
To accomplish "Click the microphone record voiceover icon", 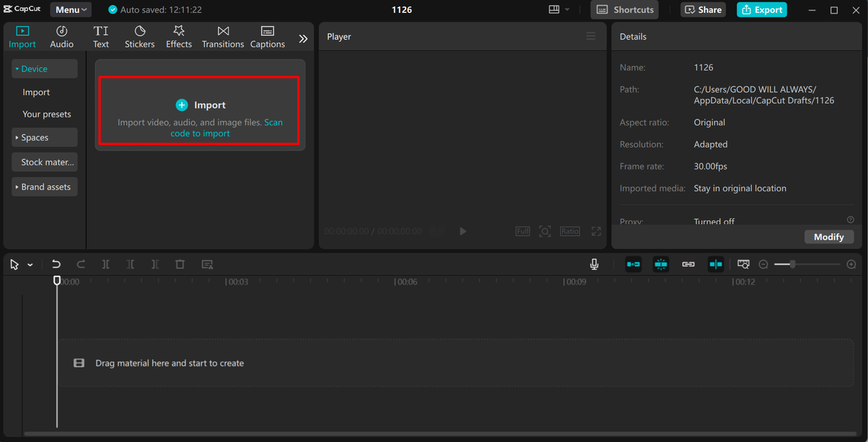I will (594, 264).
